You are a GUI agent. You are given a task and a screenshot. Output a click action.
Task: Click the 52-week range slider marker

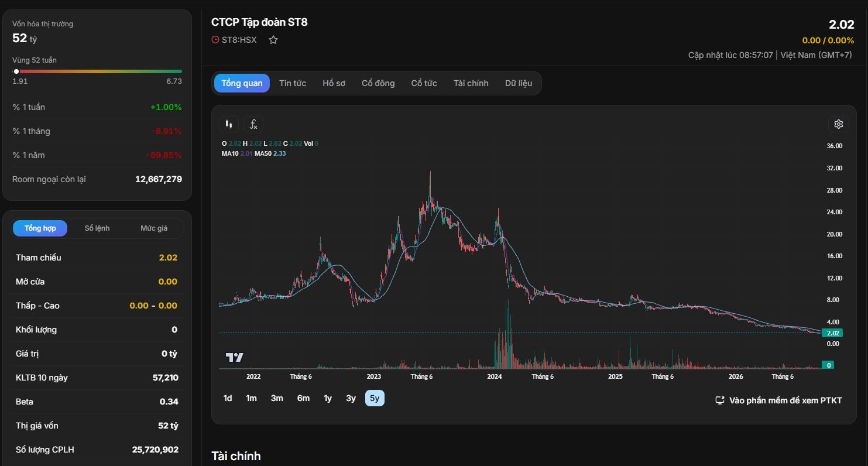[x=16, y=71]
